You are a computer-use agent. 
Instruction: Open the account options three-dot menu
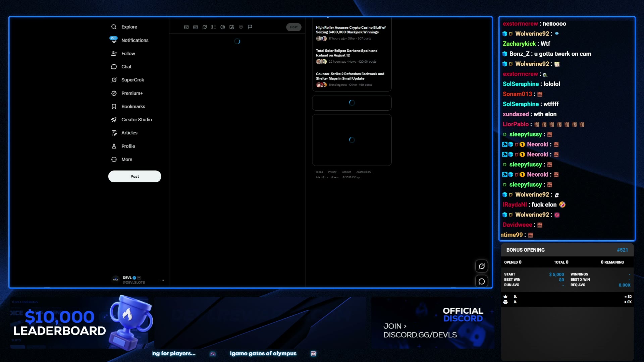coord(162,280)
